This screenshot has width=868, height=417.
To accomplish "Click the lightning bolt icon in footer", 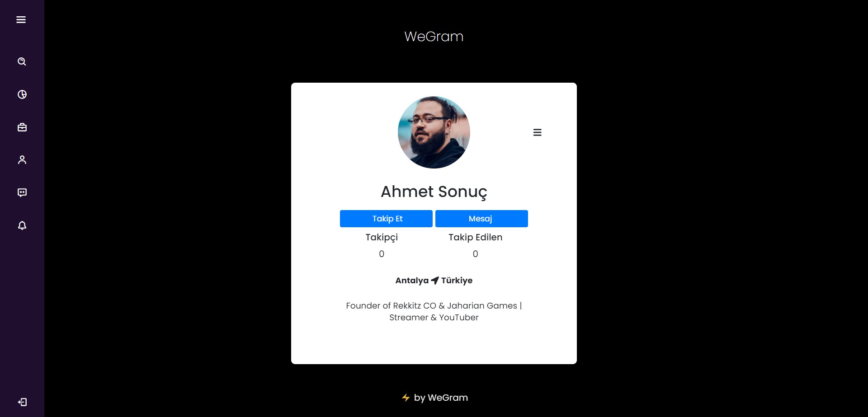I will pyautogui.click(x=406, y=398).
